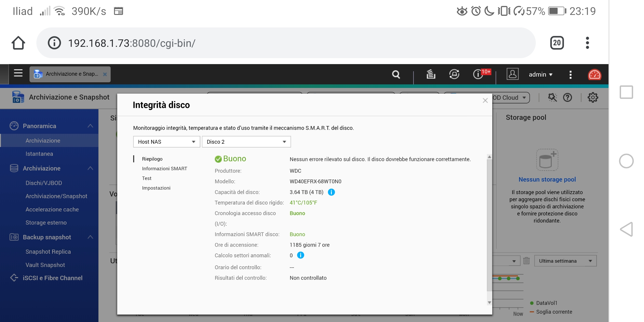Click the search magnifier icon
644x322 pixels.
click(x=396, y=74)
